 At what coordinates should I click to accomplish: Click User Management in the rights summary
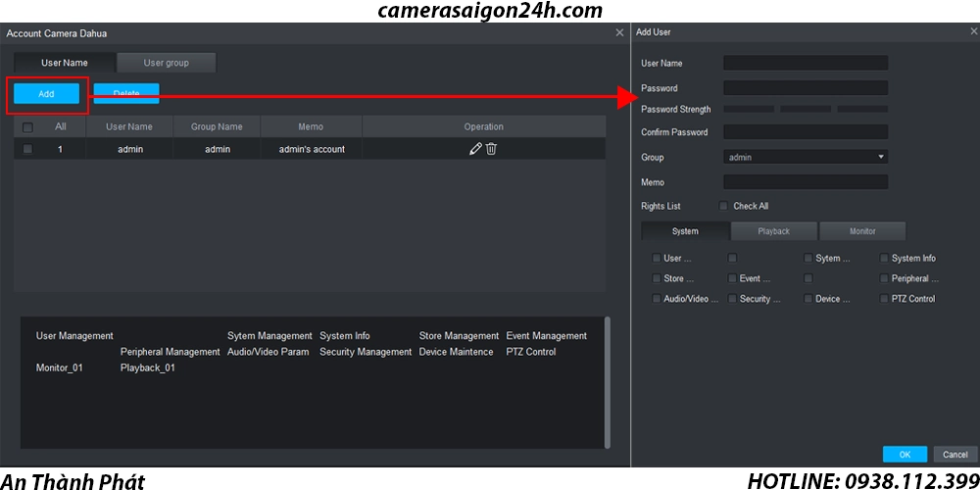[x=74, y=335]
